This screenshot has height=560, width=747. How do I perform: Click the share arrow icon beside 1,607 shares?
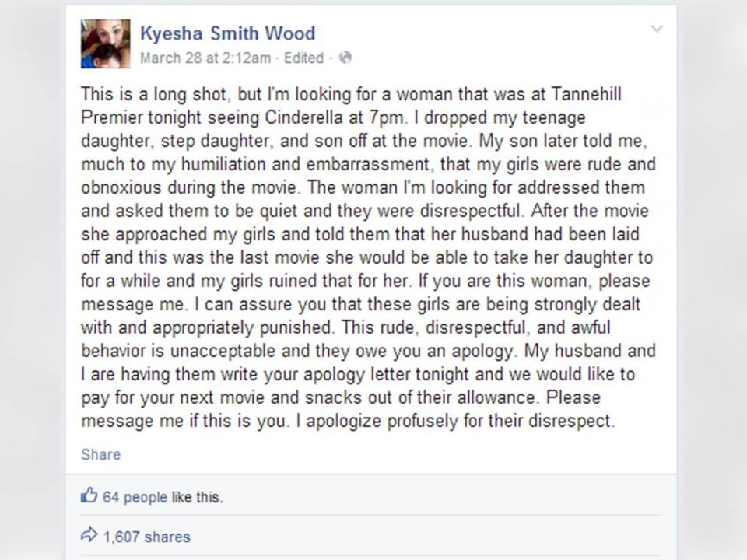89,535
